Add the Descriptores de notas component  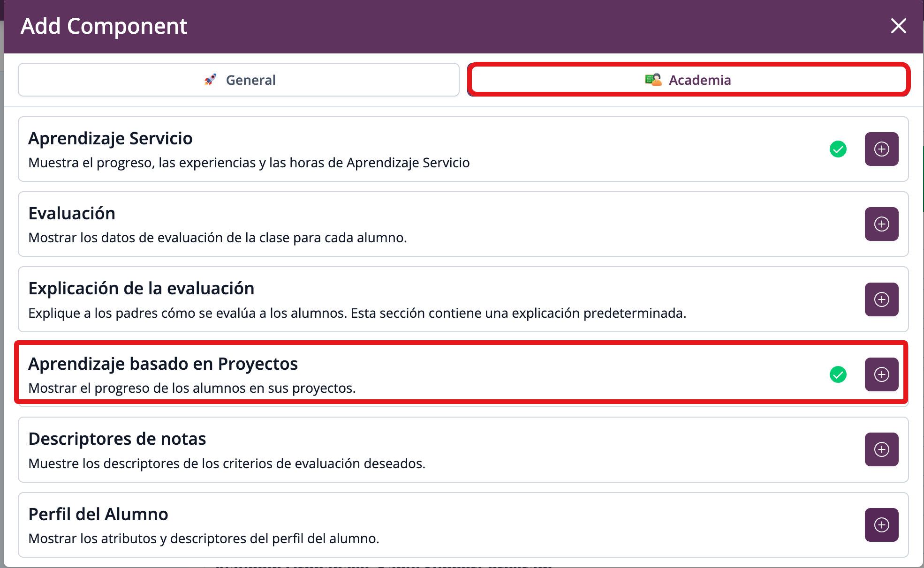[x=881, y=449]
